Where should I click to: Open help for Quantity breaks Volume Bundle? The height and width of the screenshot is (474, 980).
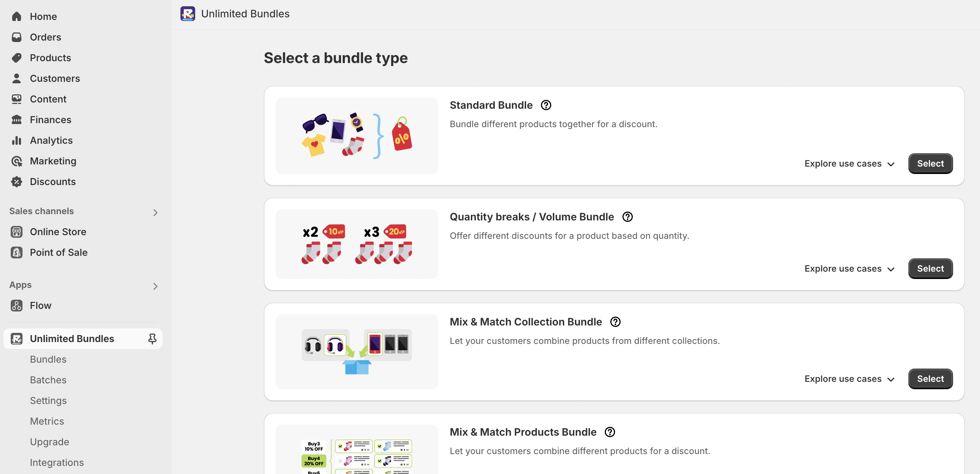[x=627, y=217]
